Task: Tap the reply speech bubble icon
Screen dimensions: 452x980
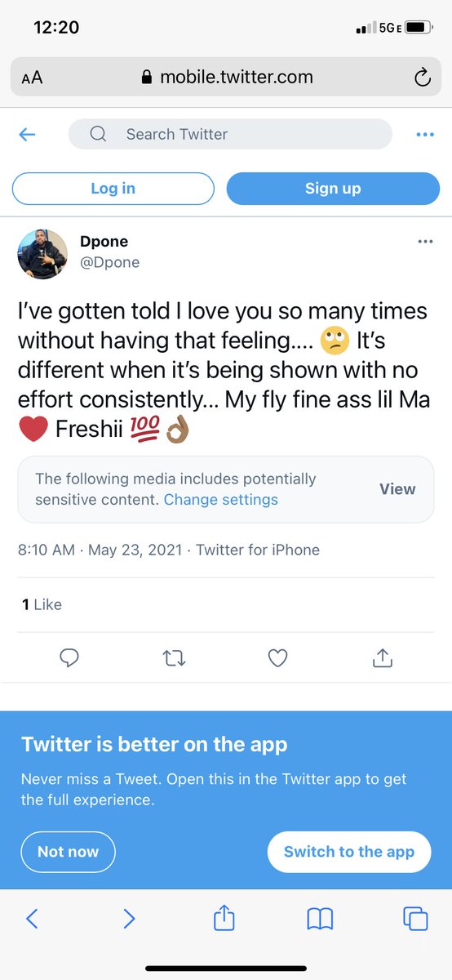Action: click(x=69, y=657)
